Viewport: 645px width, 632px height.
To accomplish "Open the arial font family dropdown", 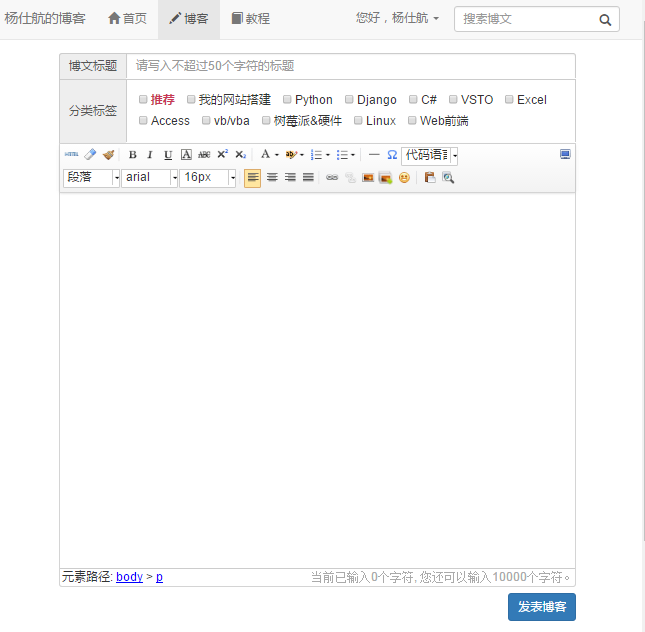I will tap(149, 178).
